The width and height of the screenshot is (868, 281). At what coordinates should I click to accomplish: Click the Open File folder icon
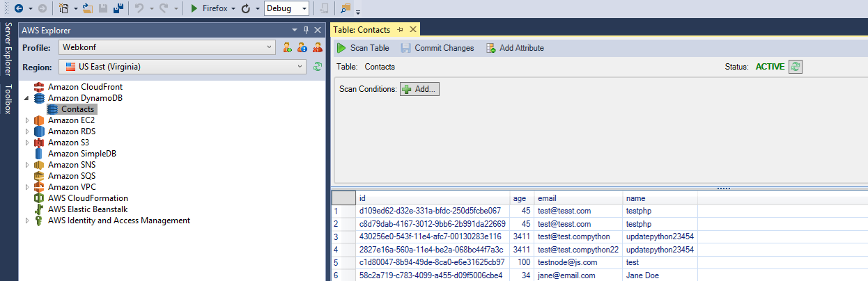[88, 8]
